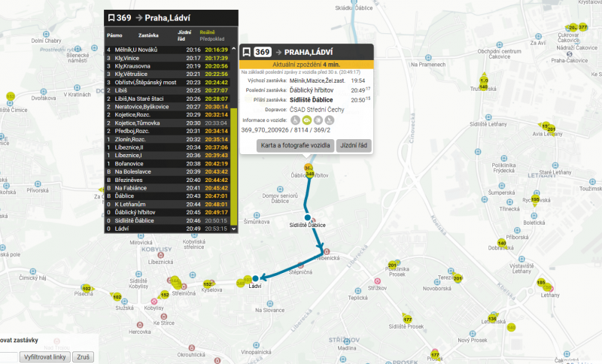This screenshot has width=602, height=364.
Task: Select the 152 bus marker at Kyselova
Action: pyautogui.click(x=208, y=284)
